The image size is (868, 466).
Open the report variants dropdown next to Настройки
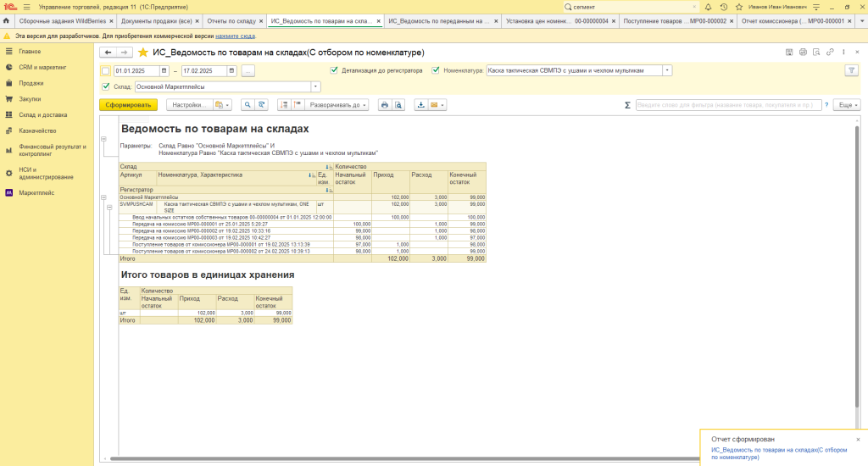(x=223, y=104)
